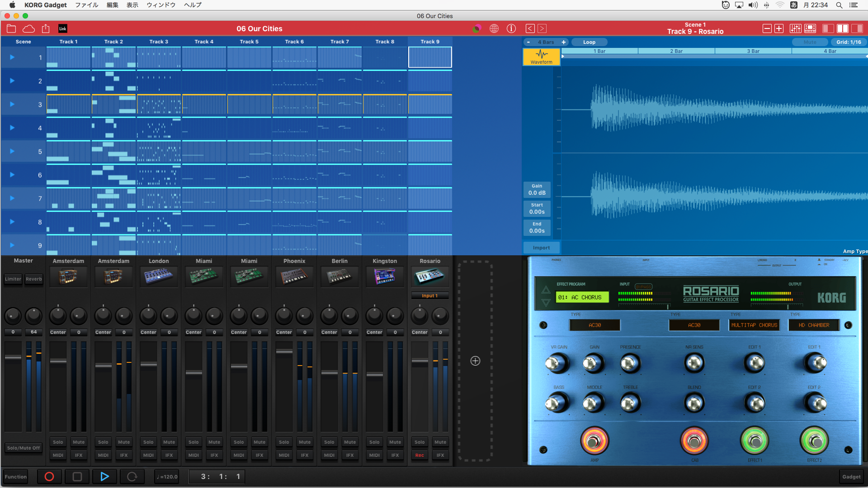The image size is (868, 488).
Task: Open the Input 1 source selector
Action: (x=430, y=296)
